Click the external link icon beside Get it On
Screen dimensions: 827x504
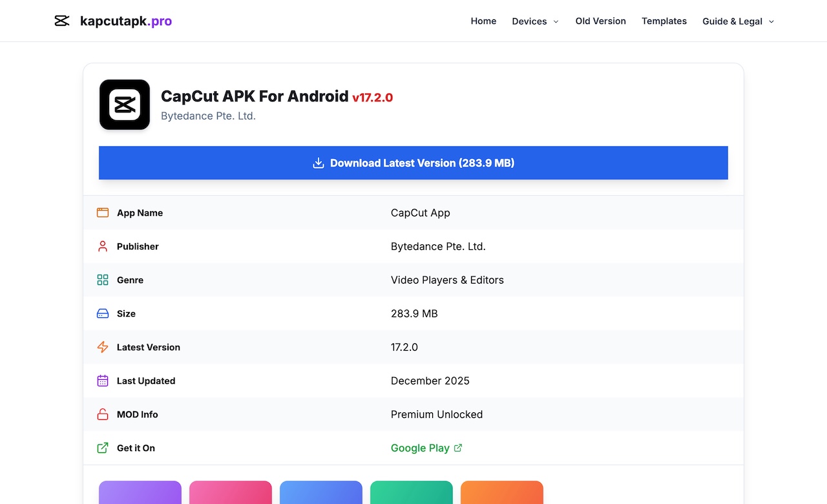pos(103,448)
